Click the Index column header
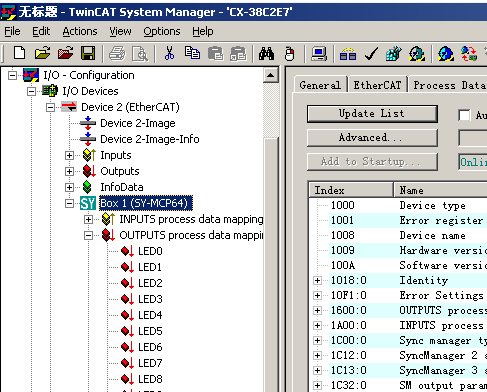The width and height of the screenshot is (487, 392). (351, 190)
